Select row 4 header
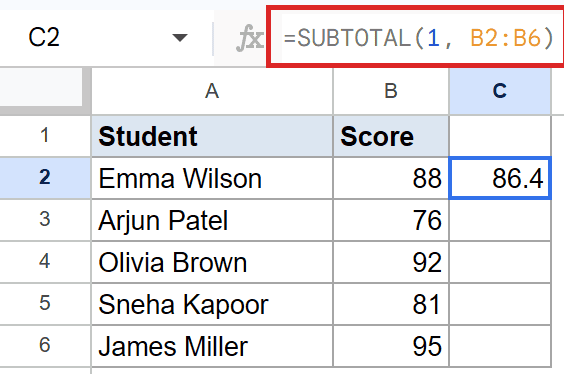The width and height of the screenshot is (564, 374). coord(45,262)
